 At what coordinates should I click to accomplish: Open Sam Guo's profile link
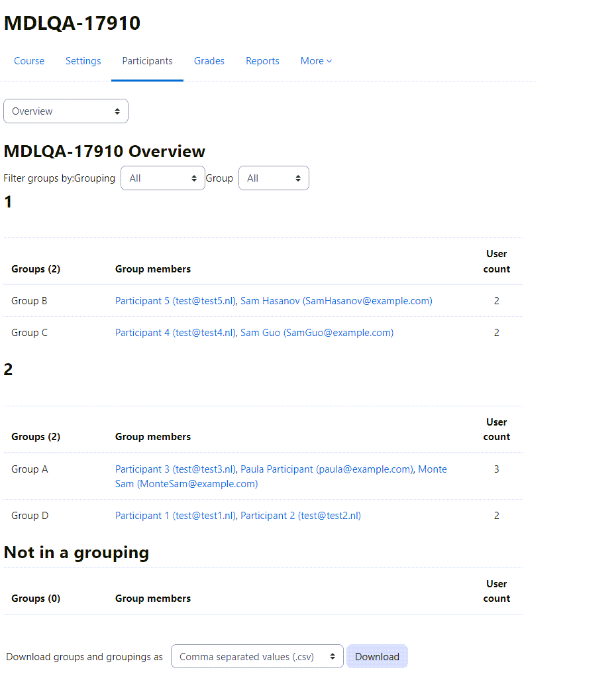317,333
